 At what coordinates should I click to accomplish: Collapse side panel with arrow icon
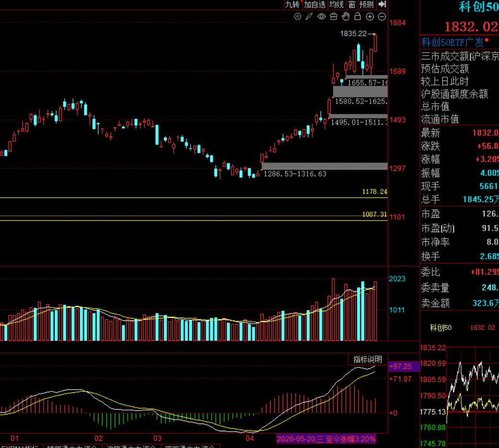[x=382, y=4]
